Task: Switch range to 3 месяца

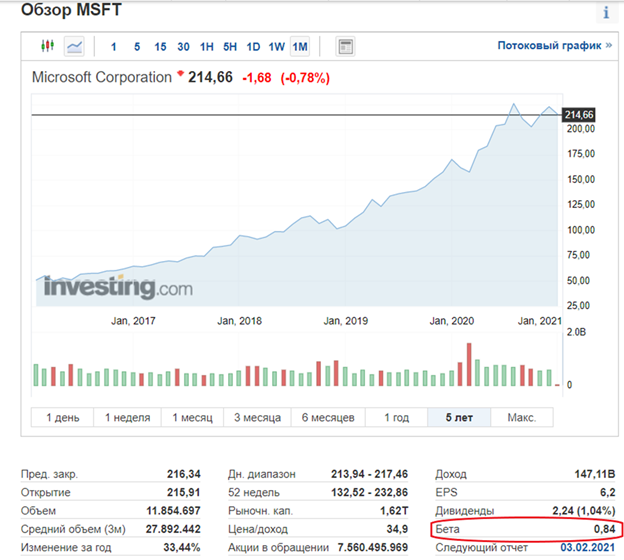Action: click(257, 418)
